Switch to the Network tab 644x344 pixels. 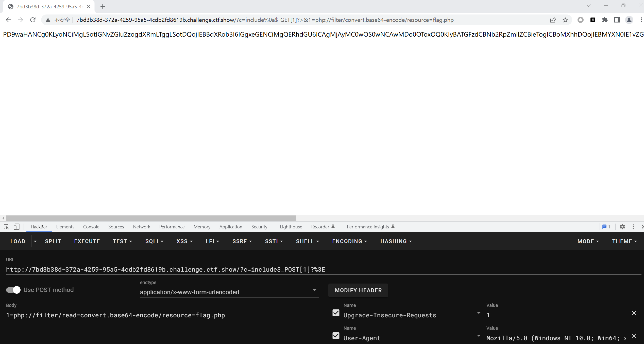coord(141,227)
